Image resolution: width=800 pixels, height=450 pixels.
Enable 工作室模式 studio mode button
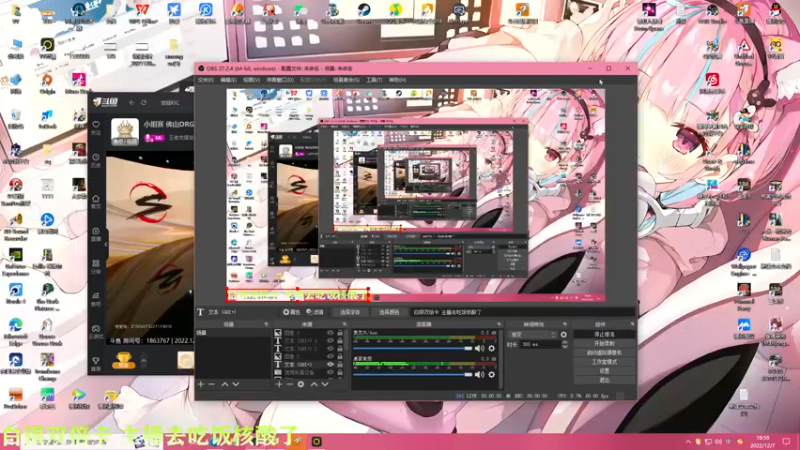point(605,362)
